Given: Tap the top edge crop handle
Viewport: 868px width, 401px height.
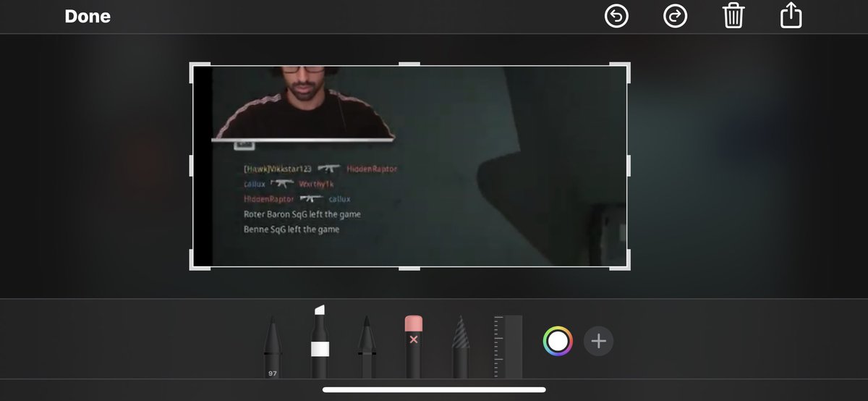Looking at the screenshot, I should click(409, 64).
